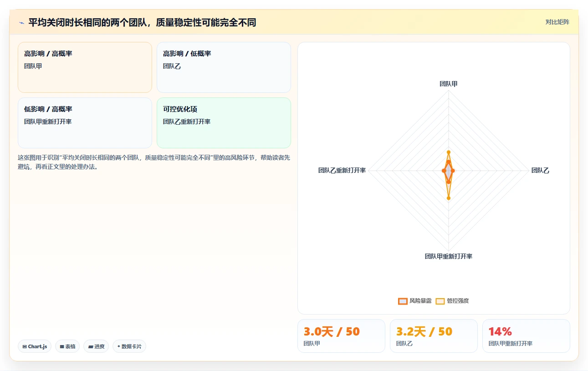This screenshot has height=371, width=588.
Task: Open the 低影响 / 高概率 card
Action: (85, 123)
